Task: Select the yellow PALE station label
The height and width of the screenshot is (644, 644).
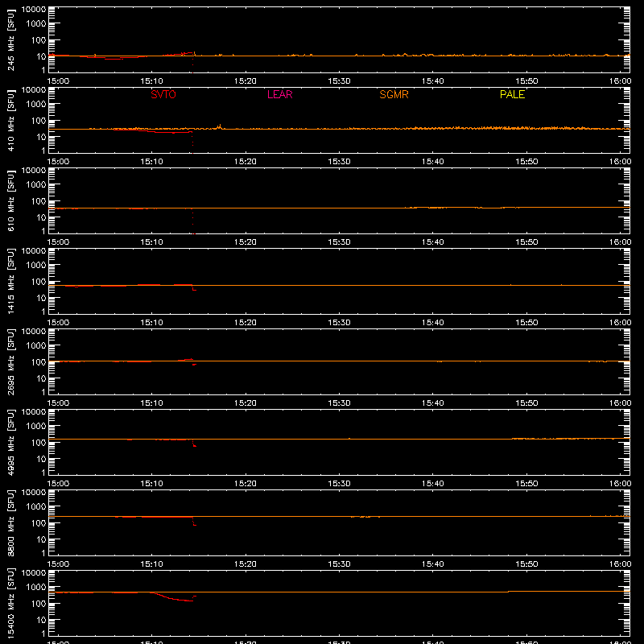Action: click(512, 94)
